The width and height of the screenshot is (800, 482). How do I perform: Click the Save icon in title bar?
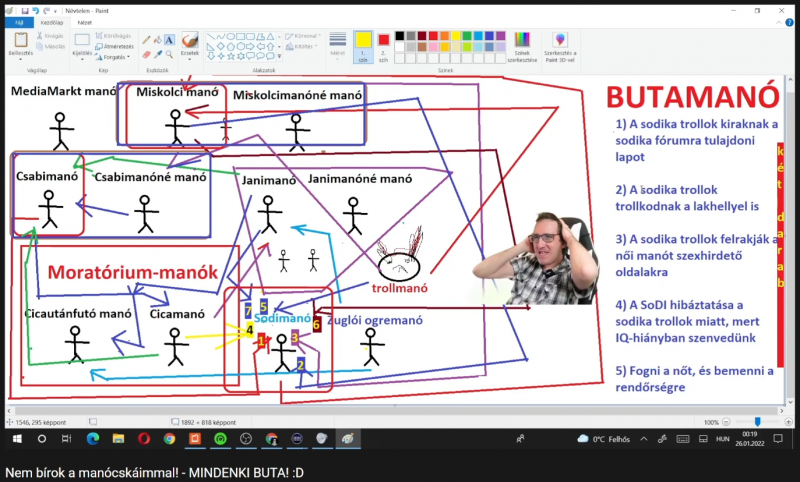pyautogui.click(x=24, y=10)
